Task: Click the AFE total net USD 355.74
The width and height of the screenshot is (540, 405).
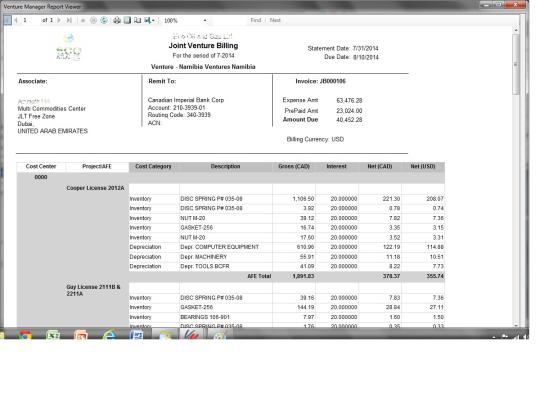Action: (435, 276)
